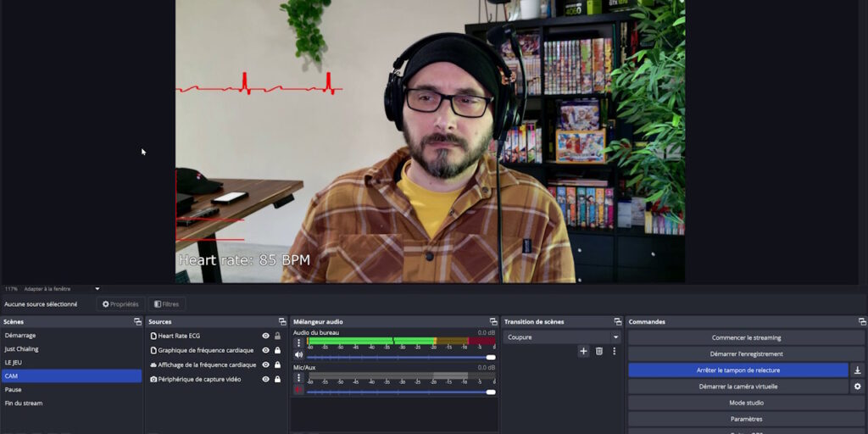
Task: Click the Mic/Aux level meter
Action: (401, 376)
